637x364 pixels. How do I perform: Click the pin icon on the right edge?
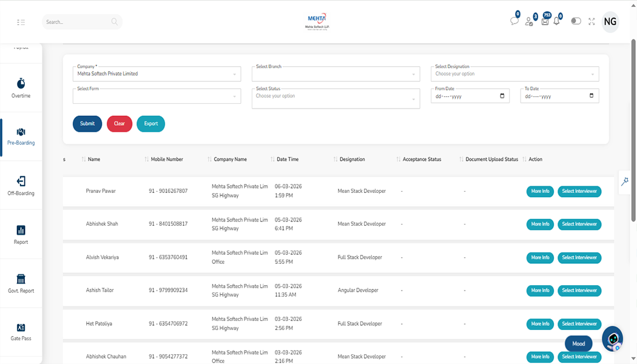point(625,181)
